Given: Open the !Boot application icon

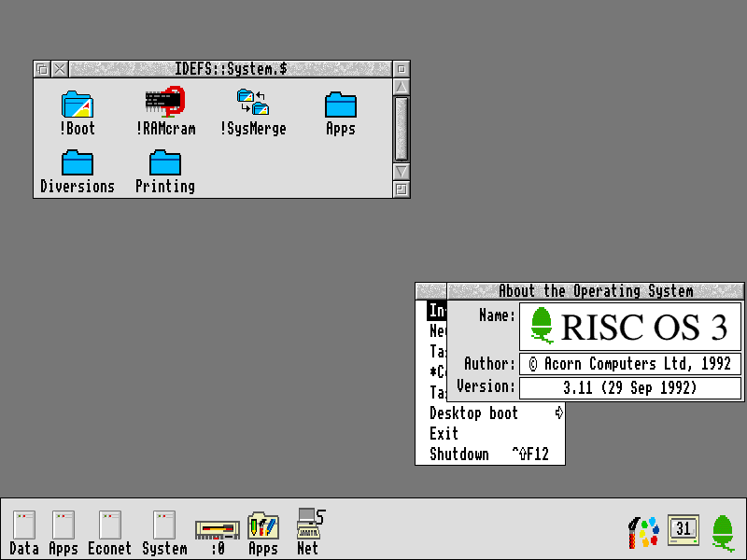Looking at the screenshot, I should 78,112.
